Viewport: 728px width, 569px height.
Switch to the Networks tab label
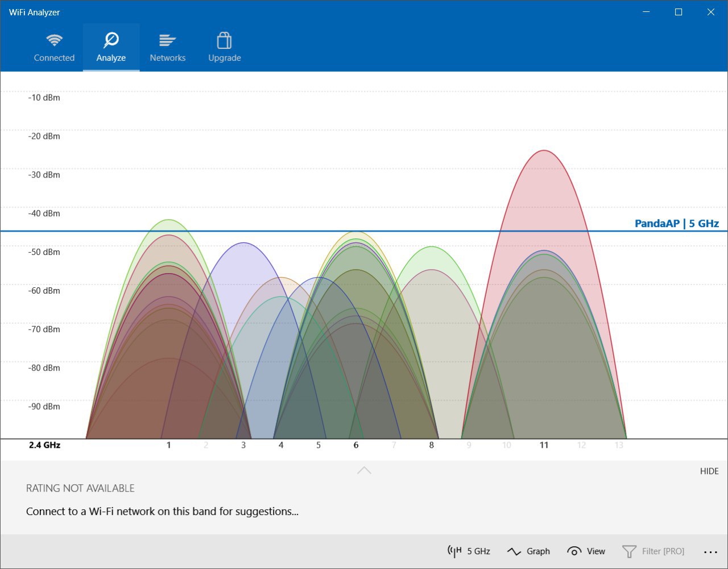(x=168, y=58)
